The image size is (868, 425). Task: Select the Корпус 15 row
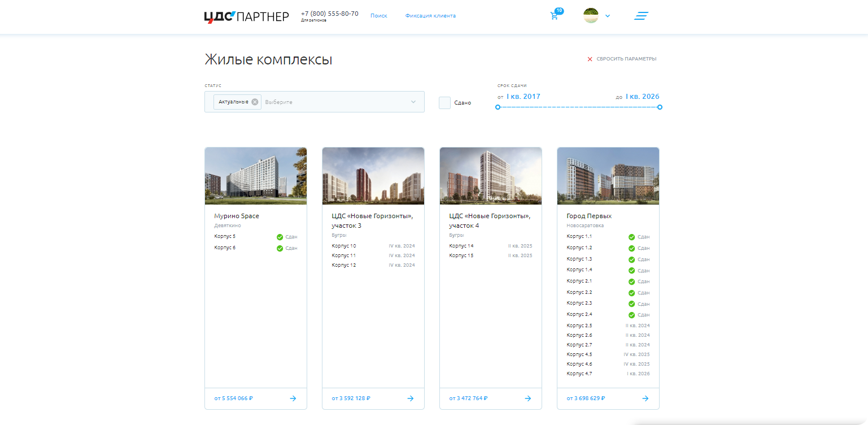[x=491, y=255]
